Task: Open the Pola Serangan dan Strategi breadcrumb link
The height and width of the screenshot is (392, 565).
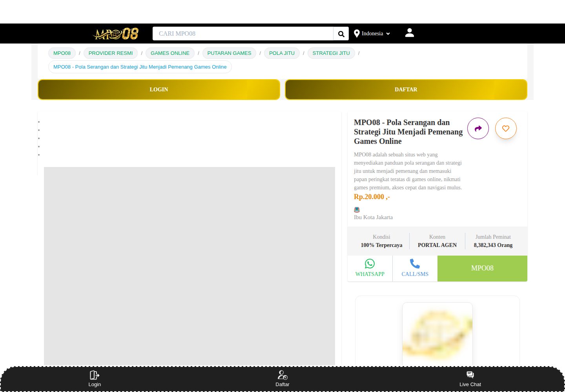Action: click(140, 67)
